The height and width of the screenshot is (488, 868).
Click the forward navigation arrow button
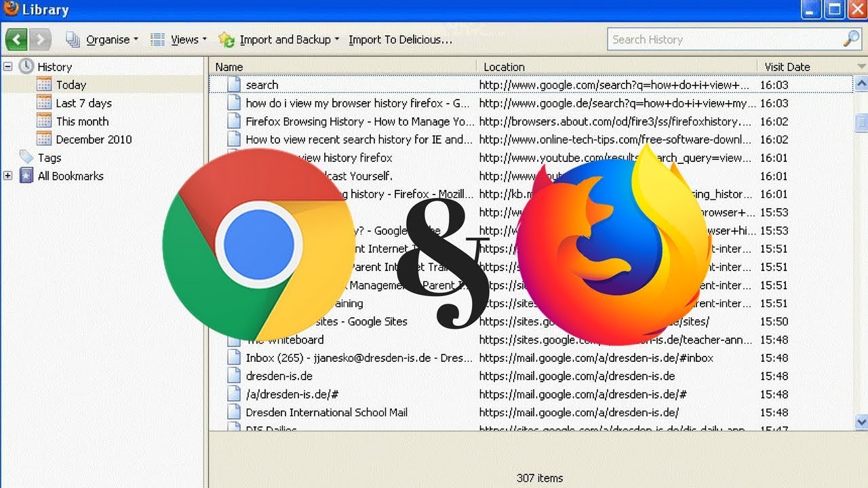pyautogui.click(x=40, y=39)
